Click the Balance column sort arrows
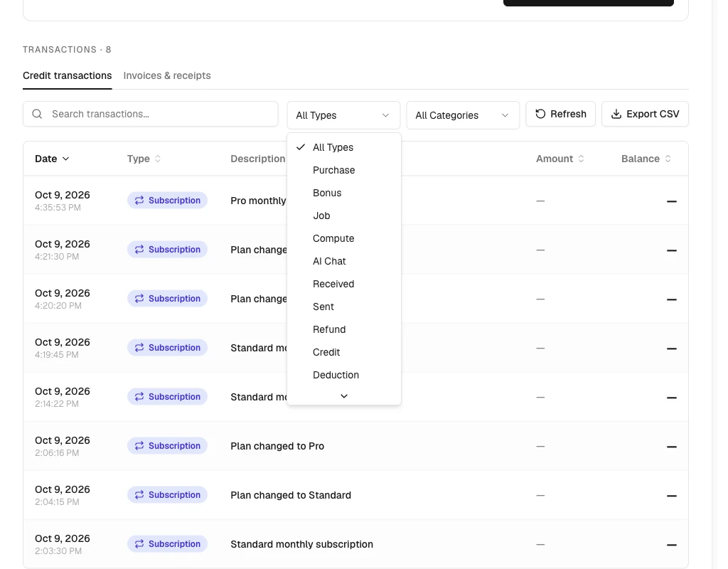Screen dimensions: 728x569 [x=668, y=159]
